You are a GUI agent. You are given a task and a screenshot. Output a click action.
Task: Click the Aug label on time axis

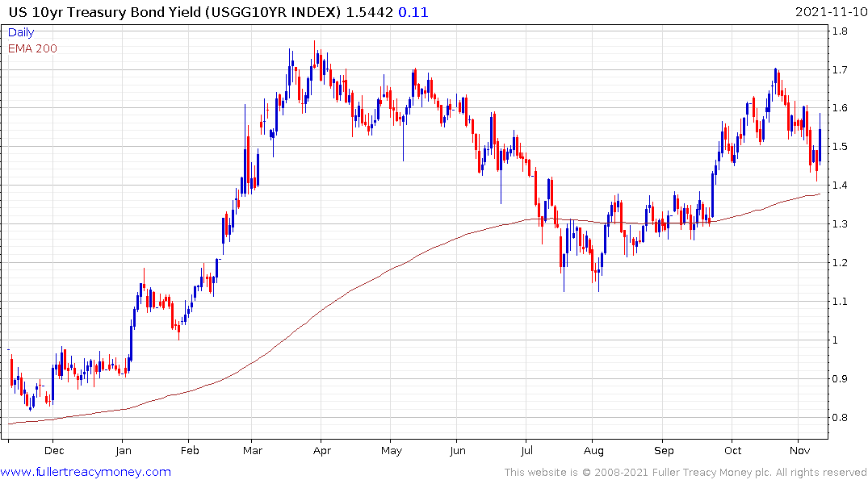coord(593,450)
